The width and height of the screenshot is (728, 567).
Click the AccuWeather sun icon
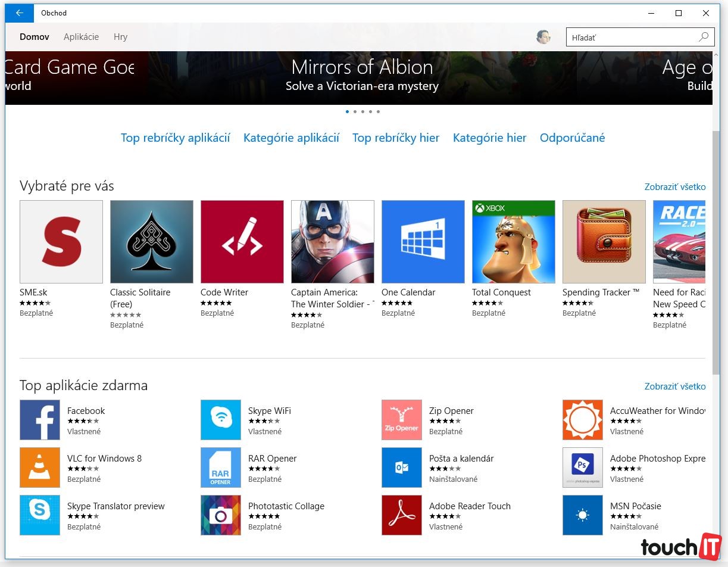tap(583, 420)
